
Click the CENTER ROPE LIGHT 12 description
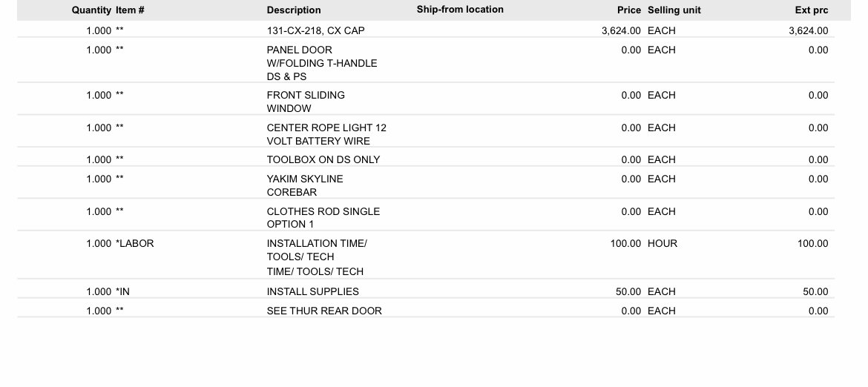[326, 128]
